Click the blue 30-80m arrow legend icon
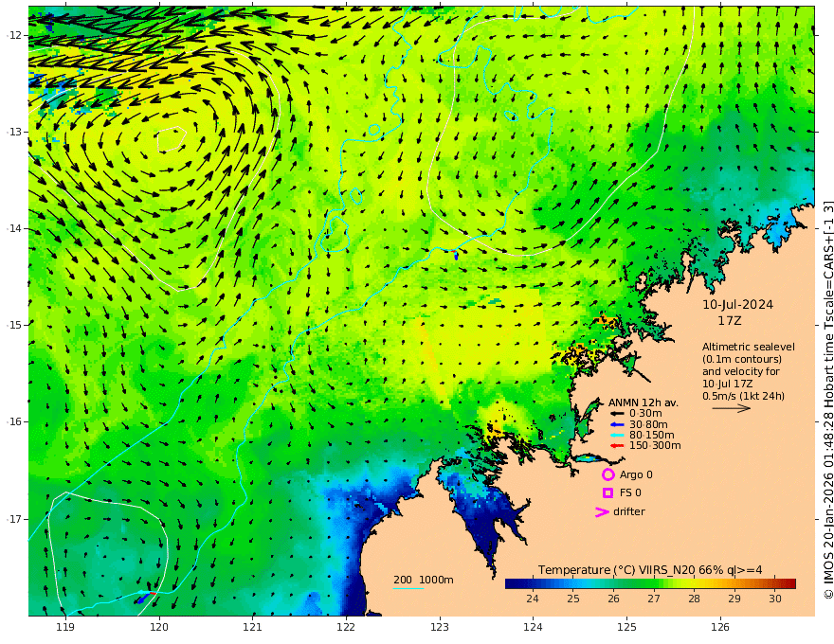 point(617,424)
